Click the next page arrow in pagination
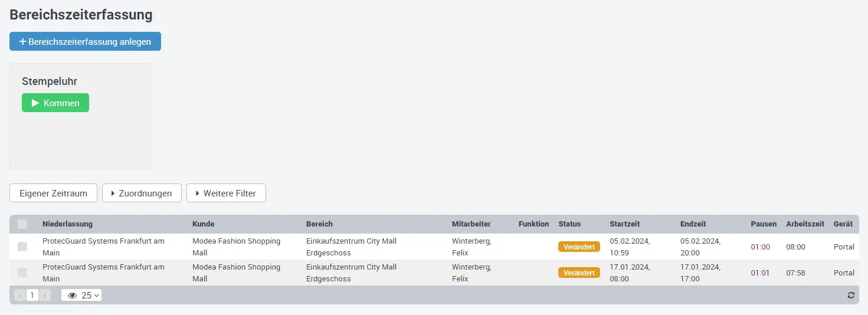Image resolution: width=868 pixels, height=315 pixels. 45,295
